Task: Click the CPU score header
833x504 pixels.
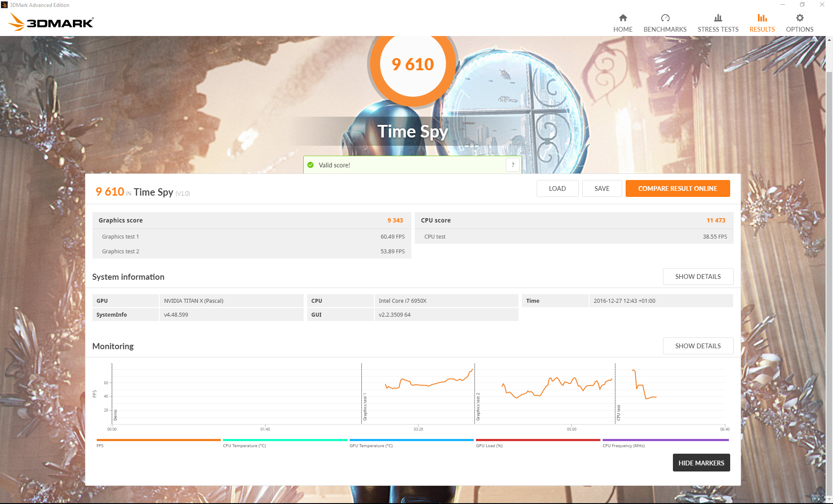Action: click(x=436, y=220)
